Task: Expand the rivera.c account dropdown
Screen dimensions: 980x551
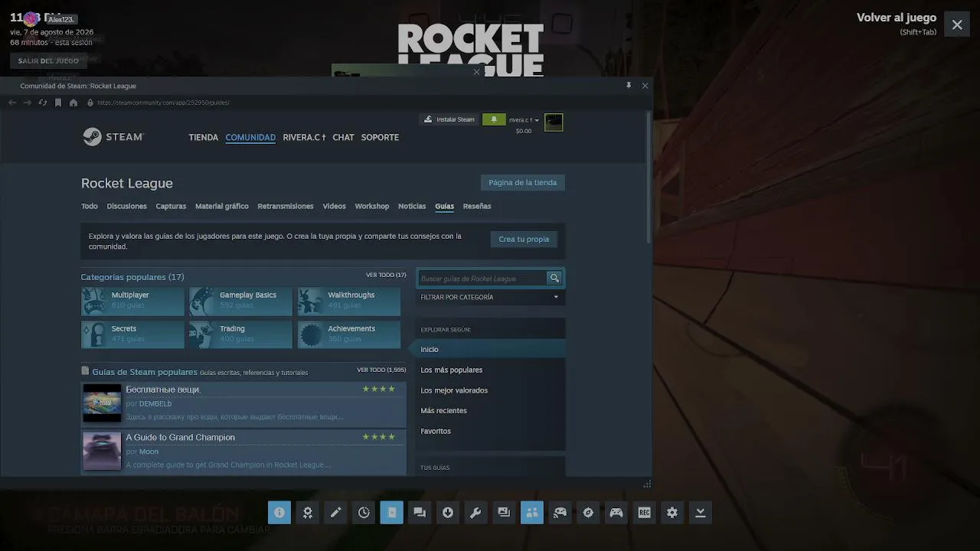Action: coord(524,120)
